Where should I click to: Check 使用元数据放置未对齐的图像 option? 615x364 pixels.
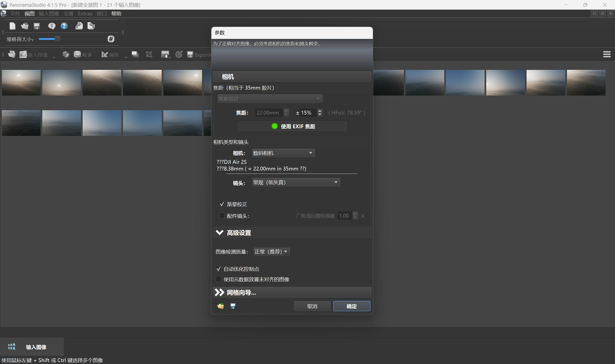tap(218, 279)
